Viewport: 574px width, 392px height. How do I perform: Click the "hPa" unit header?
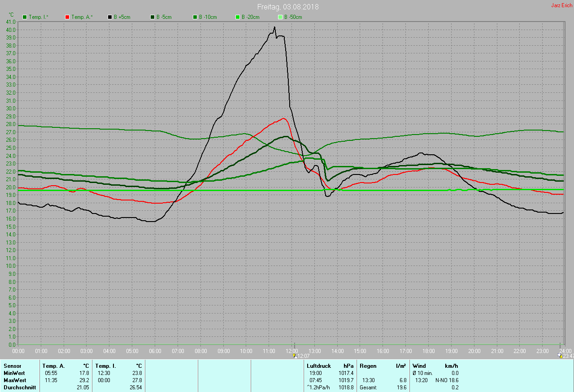tap(348, 366)
